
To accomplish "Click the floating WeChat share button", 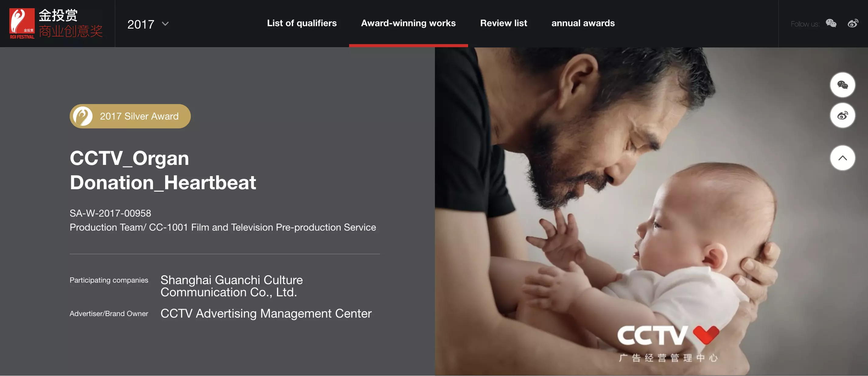I will click(842, 85).
